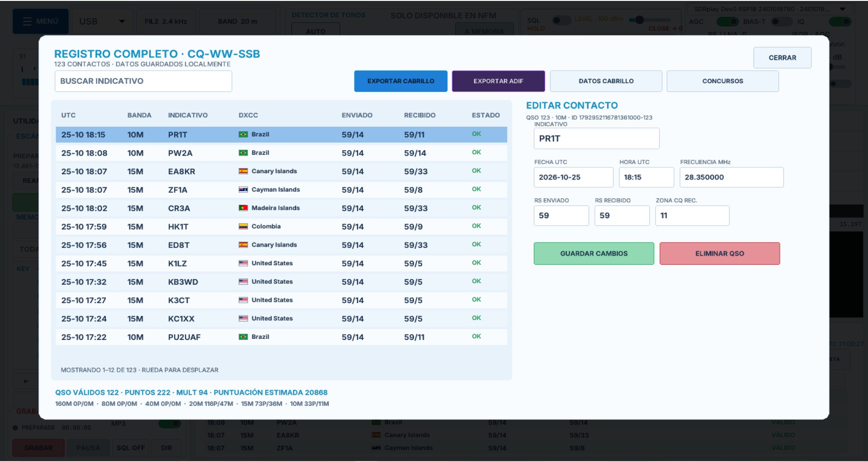
Task: Click the DXCC column header
Action: click(248, 115)
